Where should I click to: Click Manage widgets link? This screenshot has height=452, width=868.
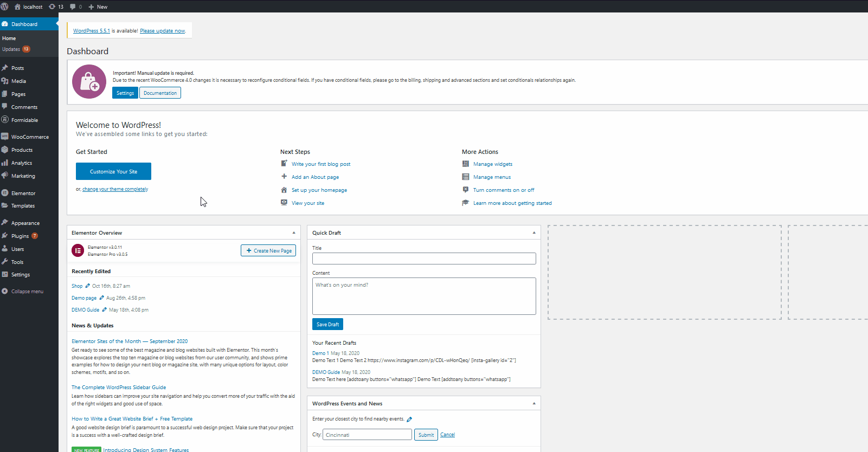(493, 164)
